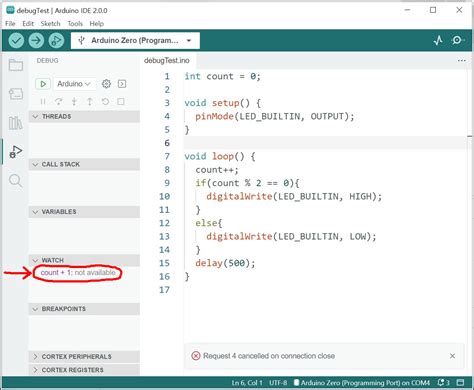Open the Library Manager sidebar icon

point(16,123)
